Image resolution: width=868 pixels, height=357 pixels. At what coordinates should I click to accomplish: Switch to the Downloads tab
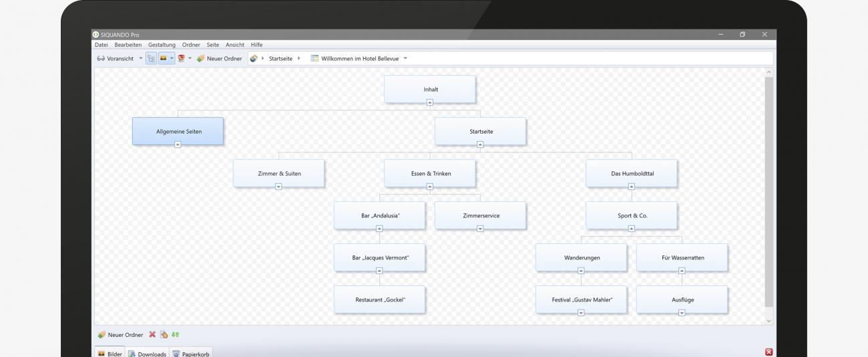click(x=147, y=353)
